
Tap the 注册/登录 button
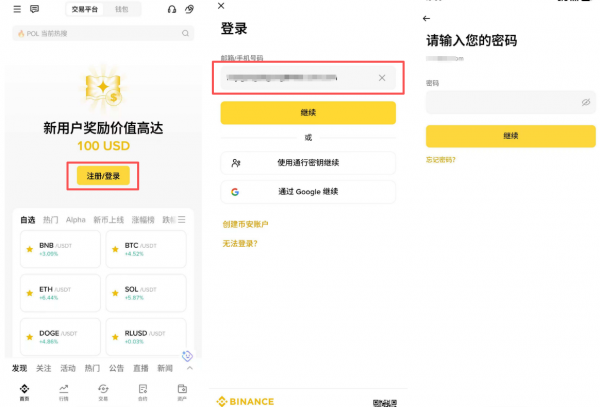click(103, 176)
